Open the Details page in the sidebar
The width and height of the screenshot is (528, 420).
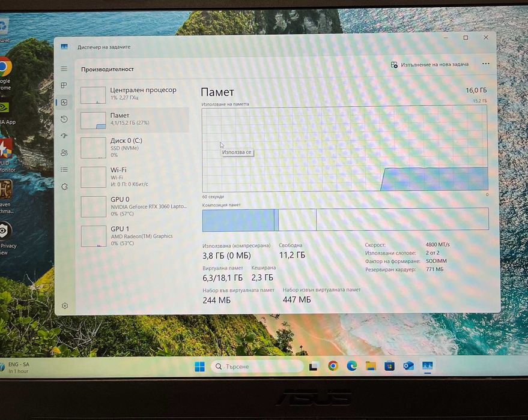tap(64, 169)
